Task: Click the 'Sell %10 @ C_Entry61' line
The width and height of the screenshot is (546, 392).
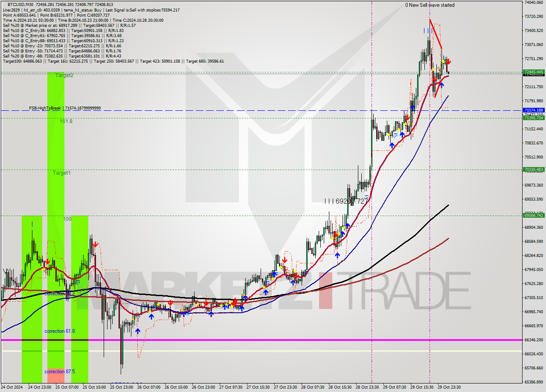Action: [63, 35]
